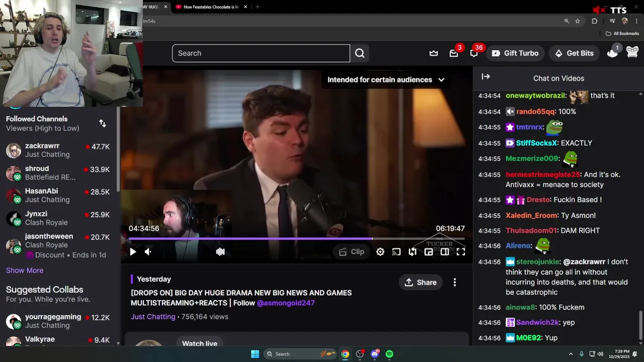Click the Windows taskbar search box

pos(300,354)
